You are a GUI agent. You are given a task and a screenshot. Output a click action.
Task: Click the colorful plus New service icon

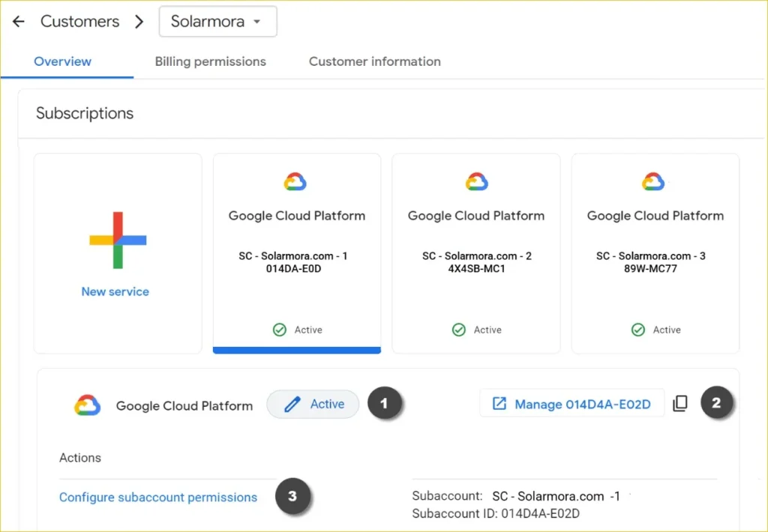click(117, 240)
